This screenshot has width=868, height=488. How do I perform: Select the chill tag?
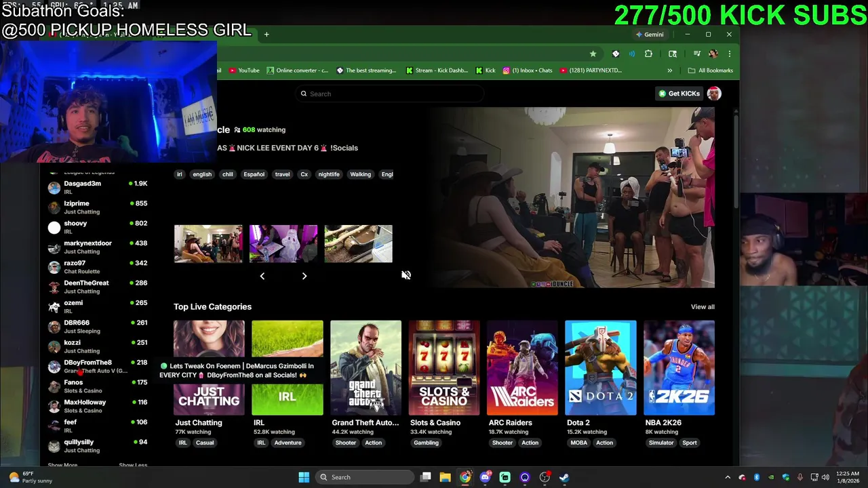point(228,174)
